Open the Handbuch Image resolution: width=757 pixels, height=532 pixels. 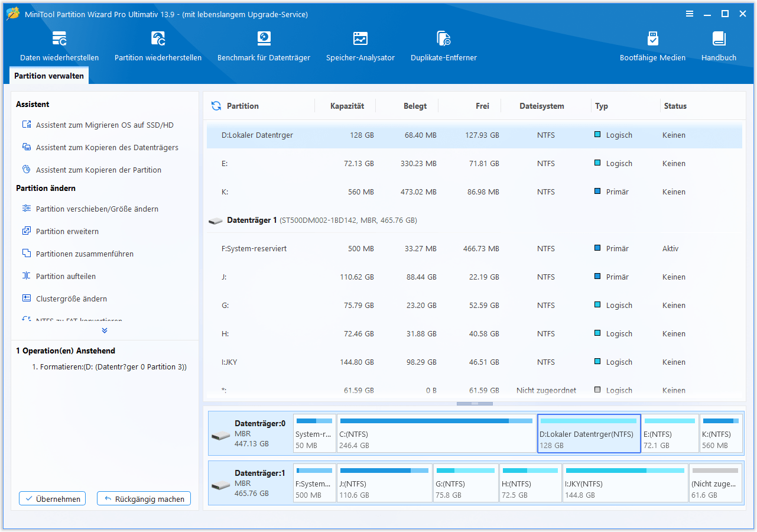[719, 47]
